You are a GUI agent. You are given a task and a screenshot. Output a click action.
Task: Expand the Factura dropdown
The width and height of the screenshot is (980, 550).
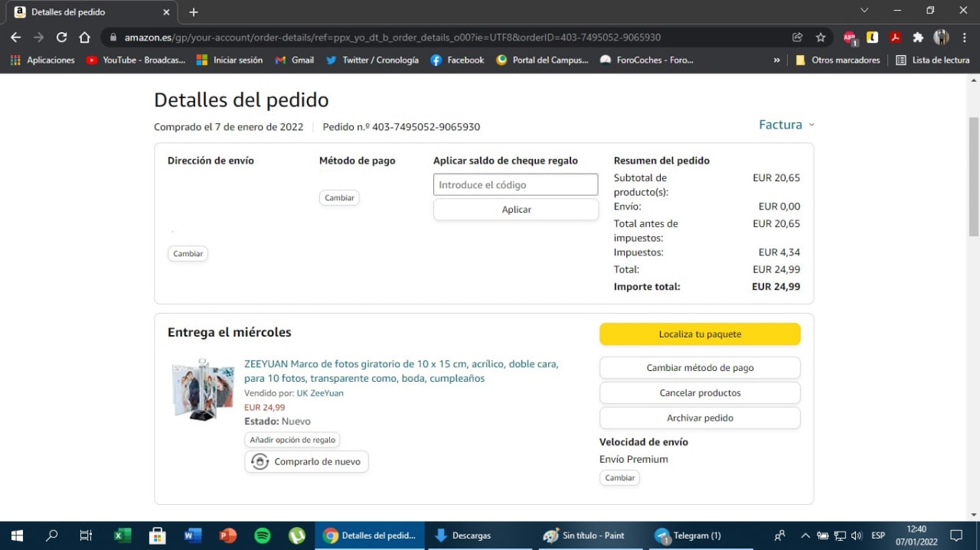coord(786,125)
